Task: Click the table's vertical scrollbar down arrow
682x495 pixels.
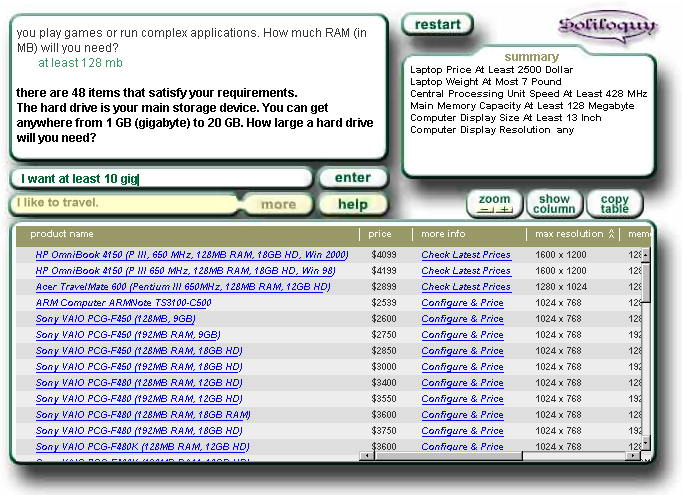Action: (x=646, y=443)
